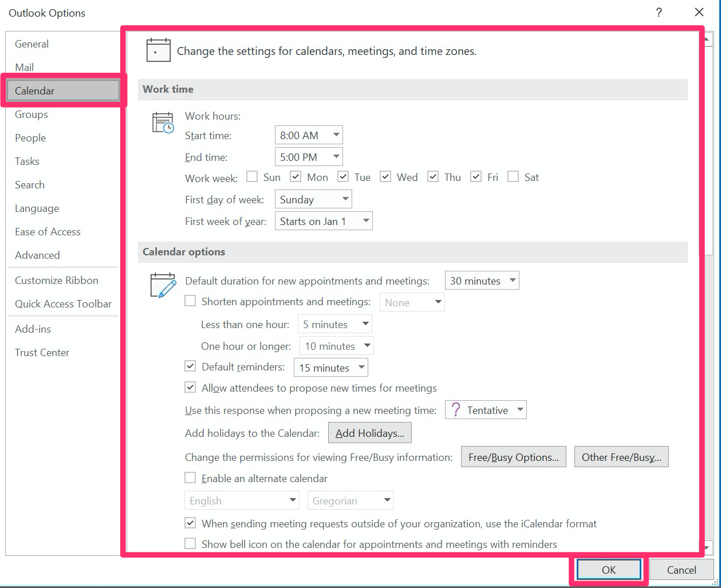Click the Free/Busy Options button
Screen dimensions: 721x588
click(x=514, y=457)
